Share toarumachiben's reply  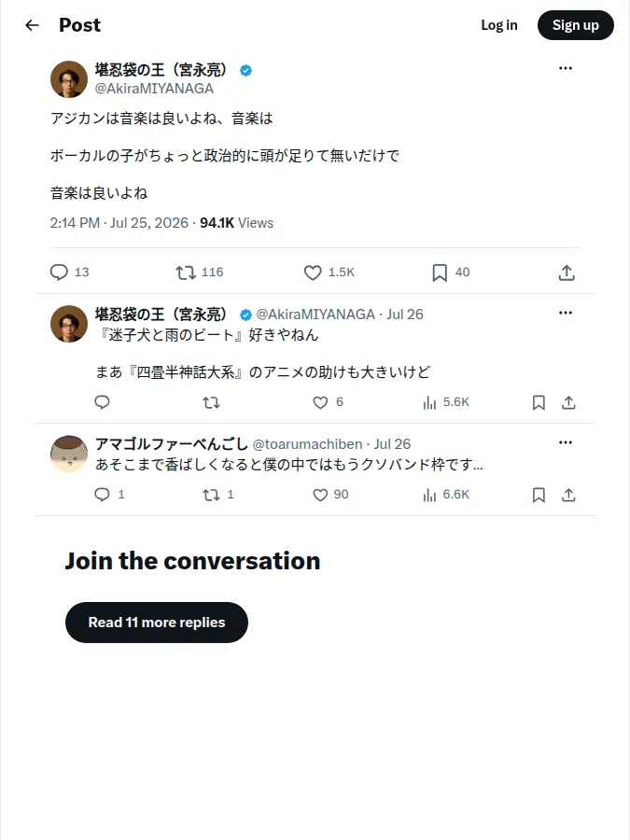(x=568, y=495)
